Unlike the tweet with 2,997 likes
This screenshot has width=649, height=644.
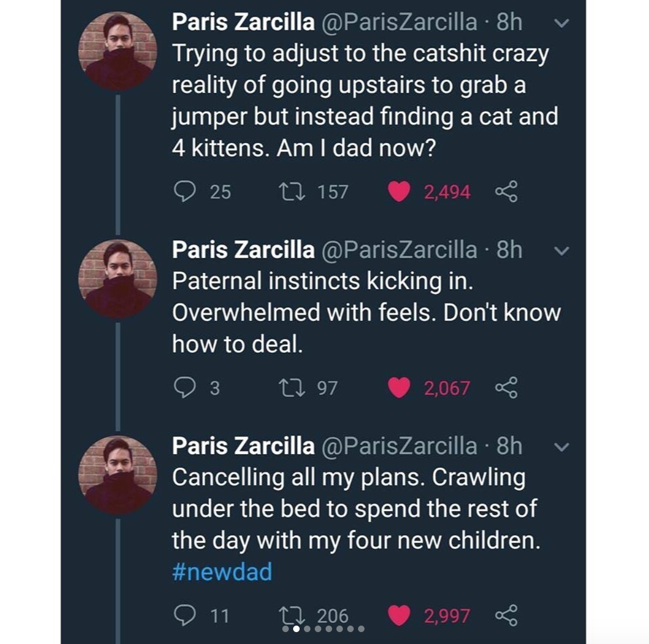pyautogui.click(x=399, y=615)
